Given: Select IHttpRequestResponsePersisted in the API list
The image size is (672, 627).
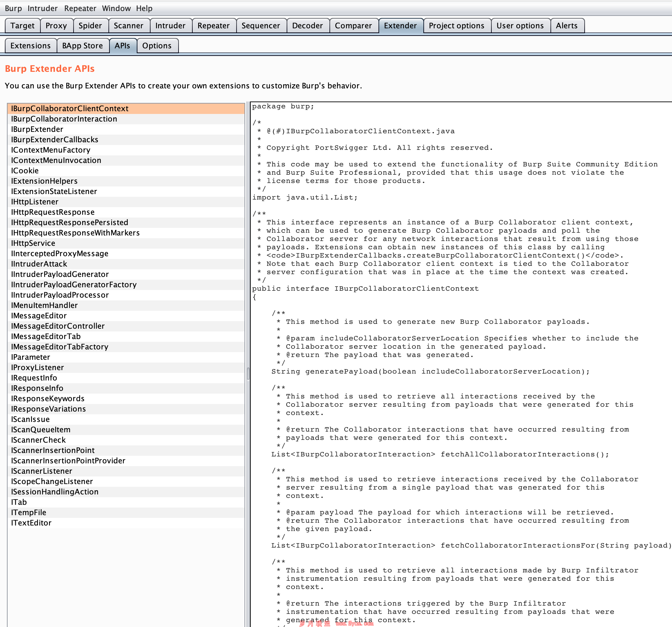Looking at the screenshot, I should click(x=126, y=222).
